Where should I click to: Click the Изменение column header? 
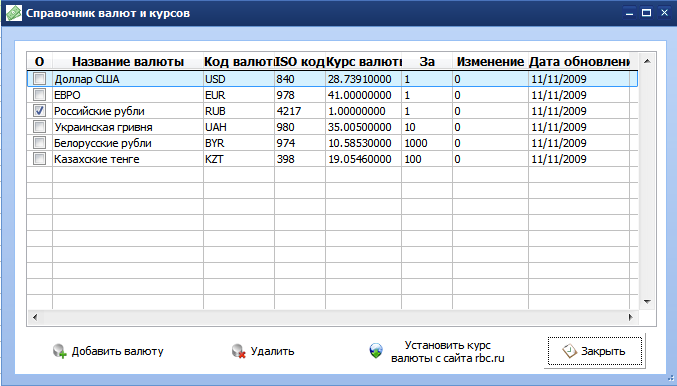490,62
